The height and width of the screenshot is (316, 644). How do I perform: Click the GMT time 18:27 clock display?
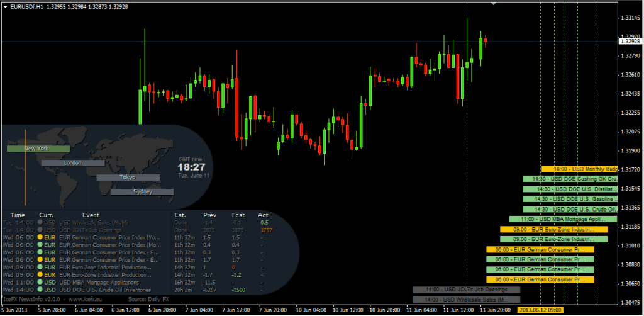click(191, 167)
